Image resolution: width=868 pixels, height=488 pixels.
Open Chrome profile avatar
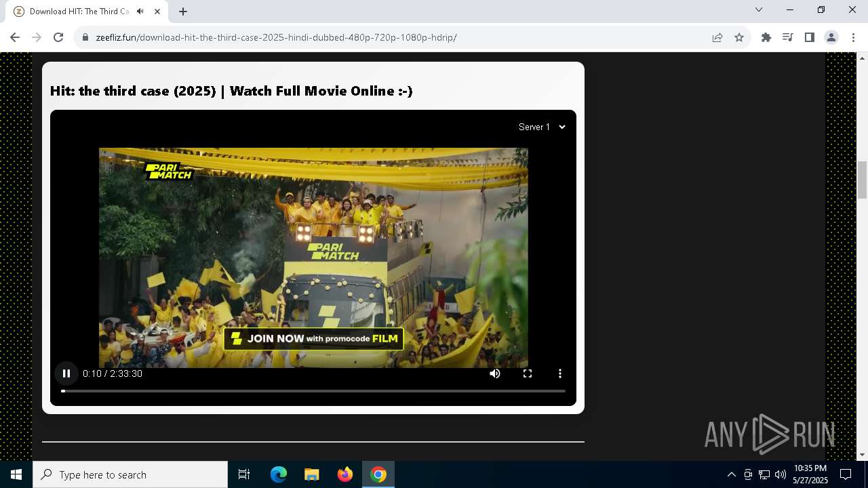click(x=831, y=37)
